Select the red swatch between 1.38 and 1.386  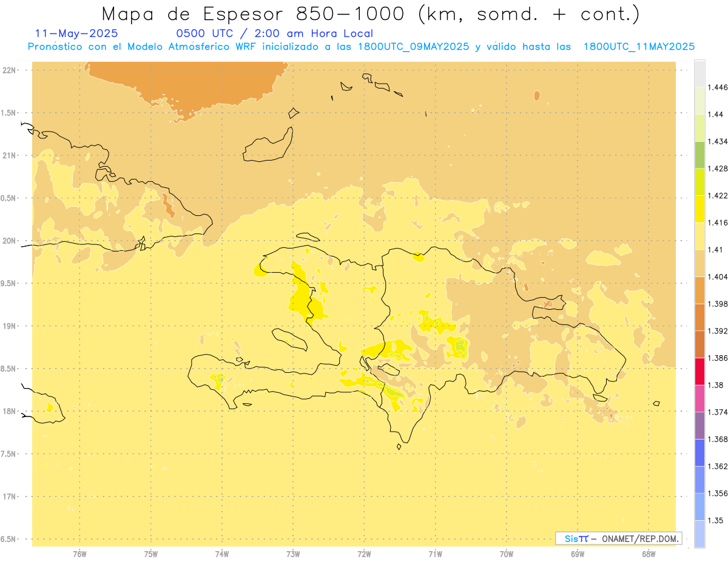point(699,371)
